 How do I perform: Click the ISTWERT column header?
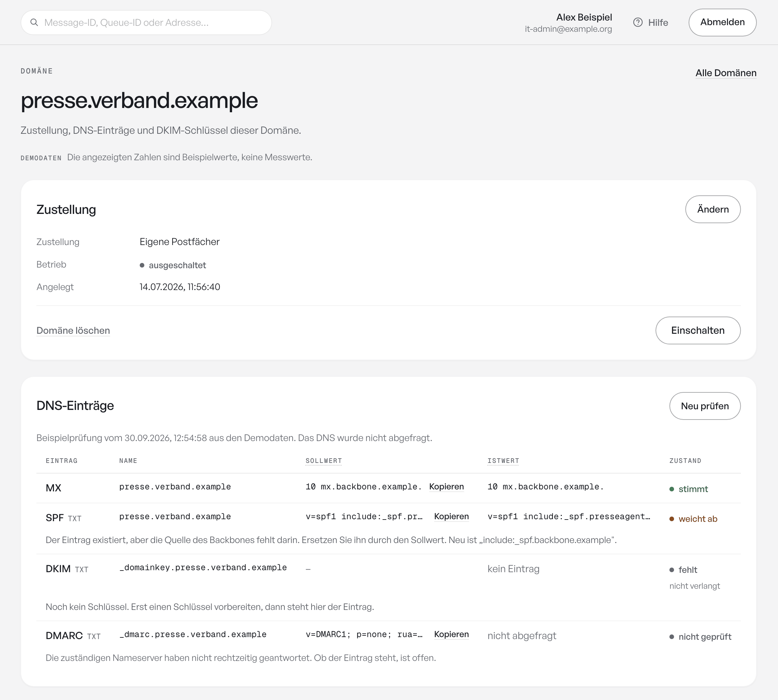(503, 461)
